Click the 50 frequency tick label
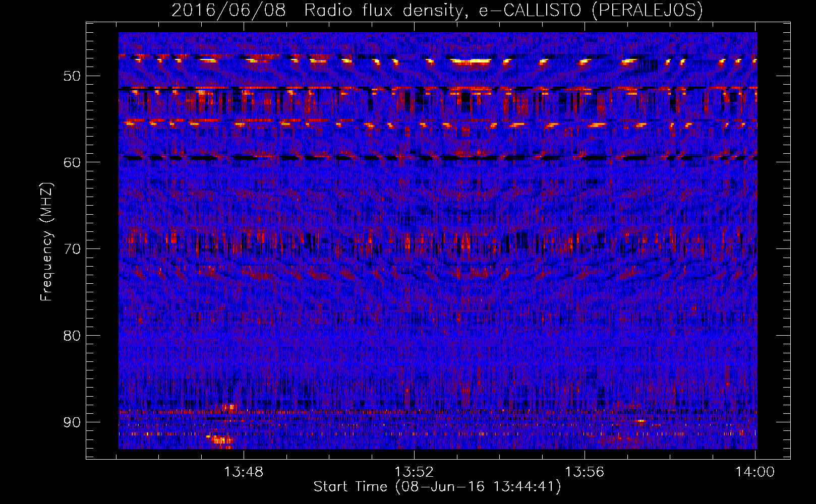The image size is (816, 504). click(72, 77)
